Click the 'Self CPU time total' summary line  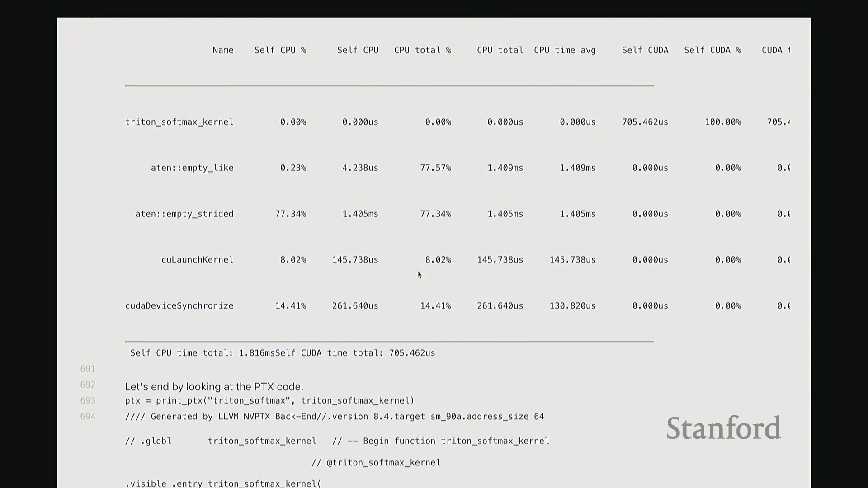(x=283, y=353)
